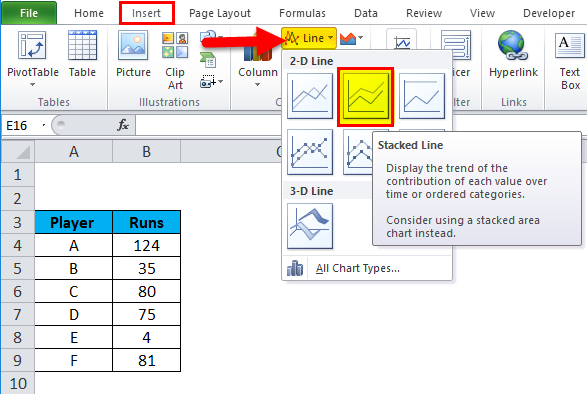Insert a Hyperlink via the globe icon
The height and width of the screenshot is (394, 587).
[x=513, y=46]
